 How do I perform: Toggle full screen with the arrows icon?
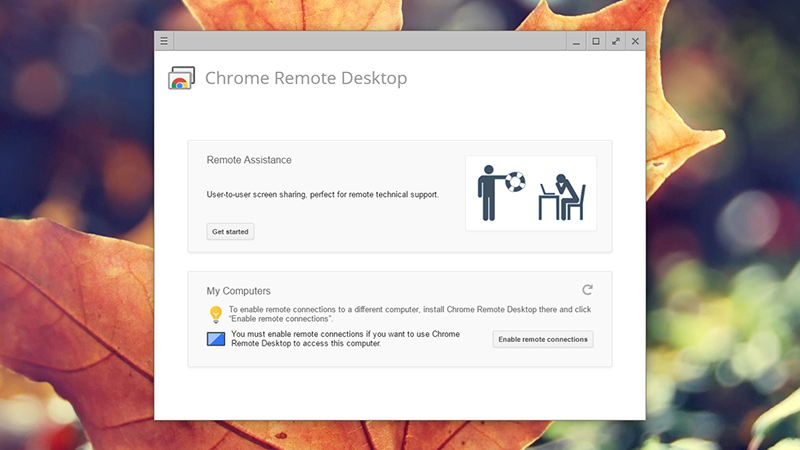(616, 41)
